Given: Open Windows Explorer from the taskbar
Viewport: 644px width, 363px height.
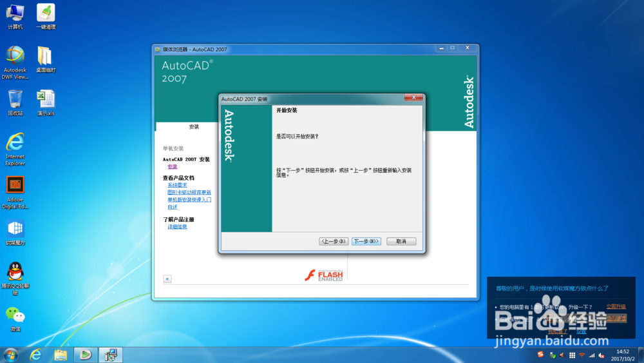Looking at the screenshot, I should [x=61, y=355].
